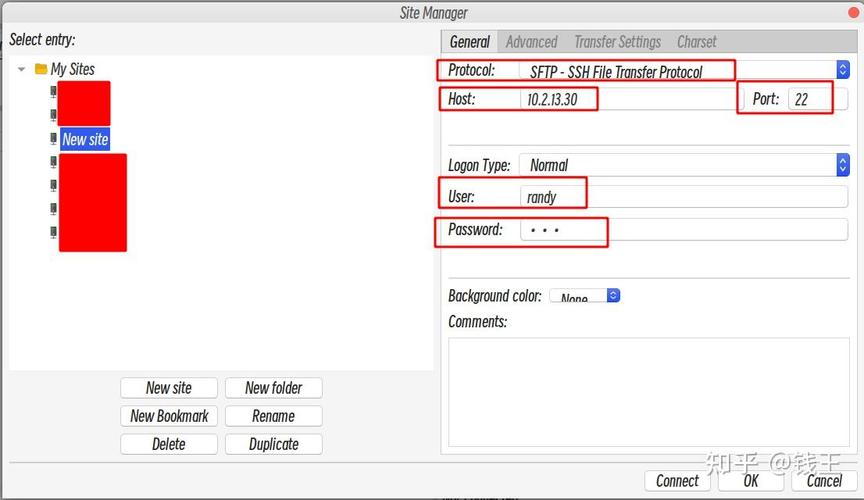Open the Background color dropdown
This screenshot has width=864, height=500.
click(613, 295)
